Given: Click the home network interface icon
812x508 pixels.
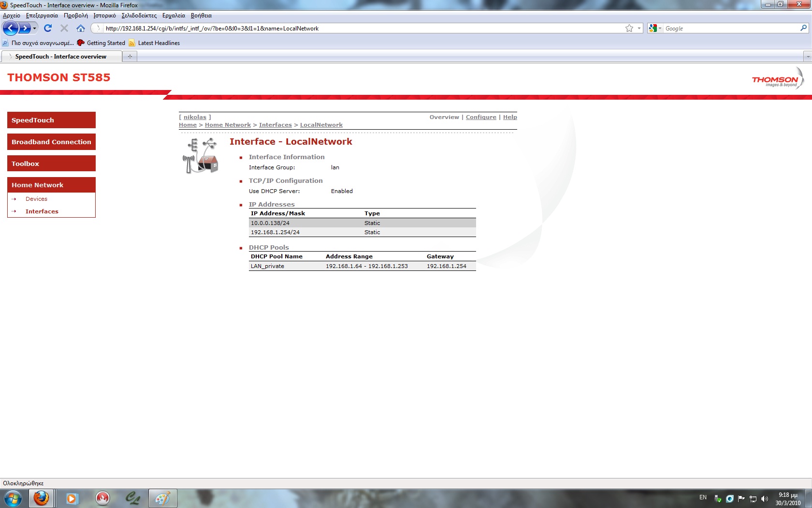Looking at the screenshot, I should 201,155.
